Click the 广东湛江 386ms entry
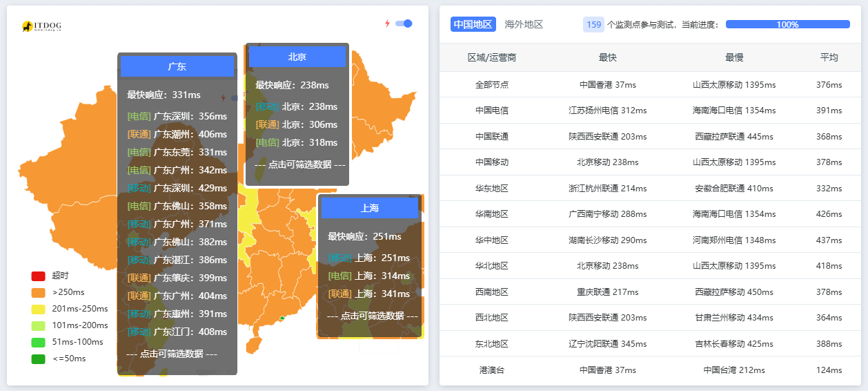This screenshot has width=868, height=391. click(x=177, y=260)
